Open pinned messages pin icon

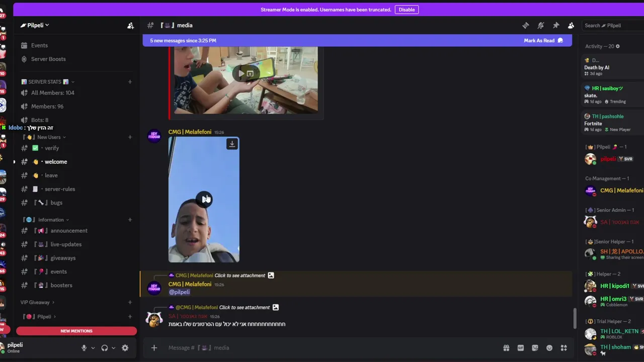pyautogui.click(x=556, y=25)
